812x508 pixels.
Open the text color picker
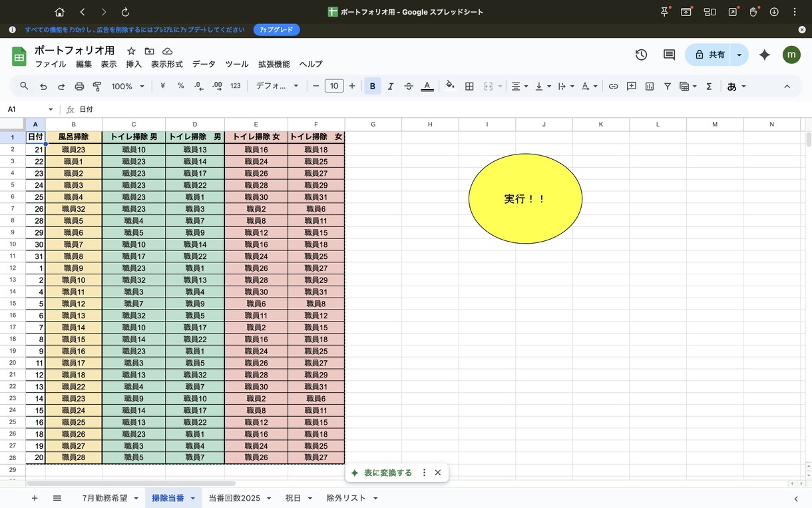click(427, 86)
